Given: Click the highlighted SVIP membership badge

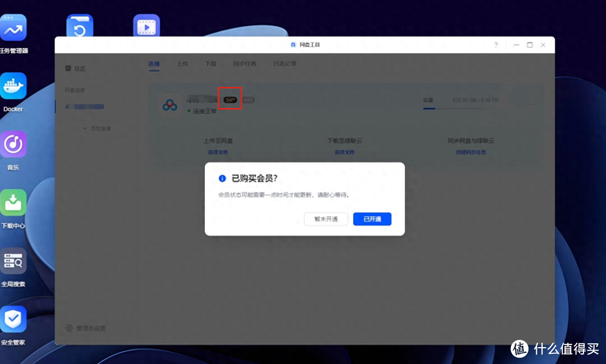Looking at the screenshot, I should 229,99.
